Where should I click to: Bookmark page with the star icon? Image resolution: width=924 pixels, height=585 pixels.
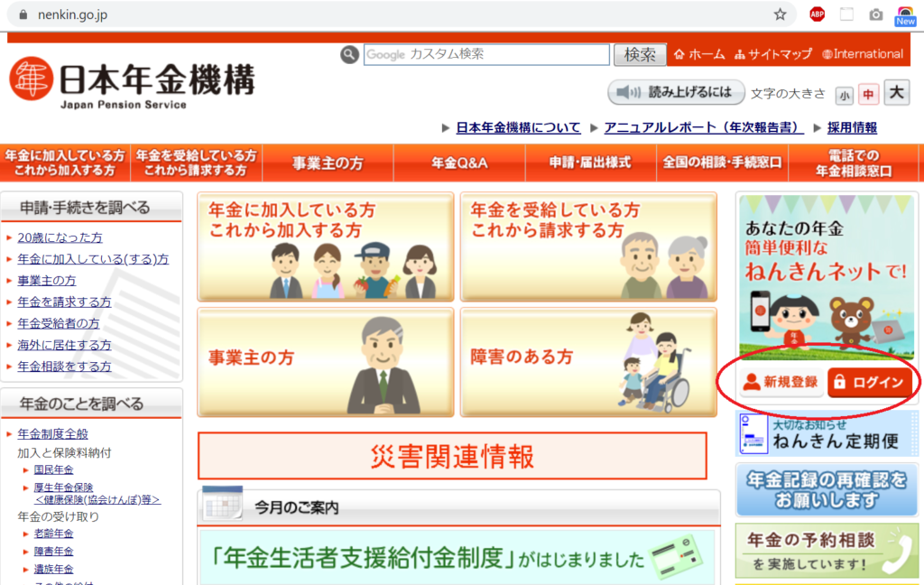[x=780, y=14]
